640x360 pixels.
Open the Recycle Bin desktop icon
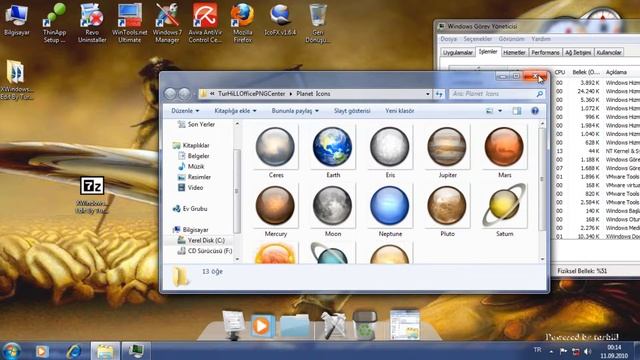[x=318, y=22]
